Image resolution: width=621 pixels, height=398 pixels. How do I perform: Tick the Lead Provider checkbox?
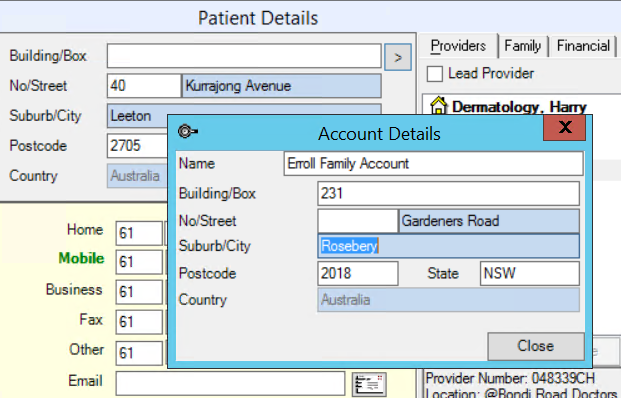click(434, 74)
